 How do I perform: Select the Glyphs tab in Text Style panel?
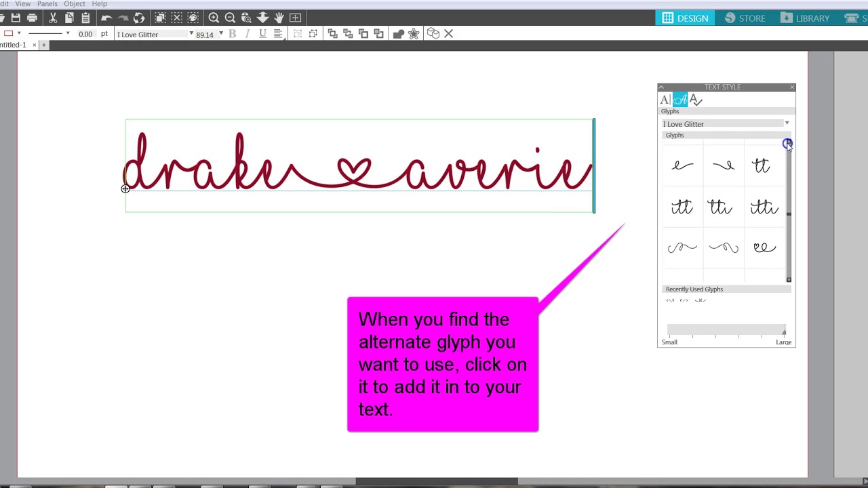pyautogui.click(x=680, y=100)
